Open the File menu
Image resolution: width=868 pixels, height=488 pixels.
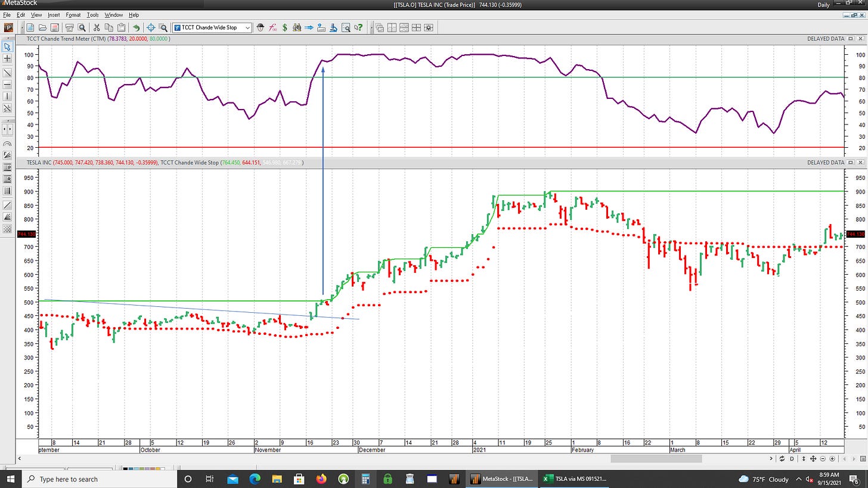click(6, 14)
